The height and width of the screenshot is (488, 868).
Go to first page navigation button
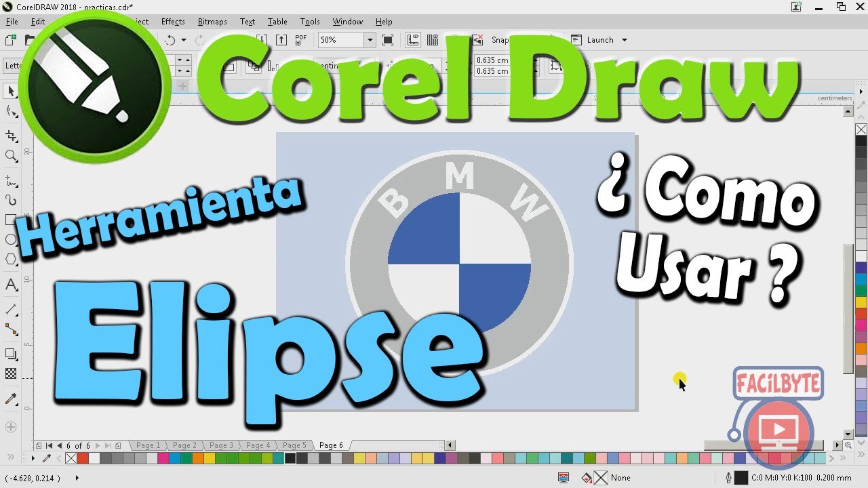point(50,445)
